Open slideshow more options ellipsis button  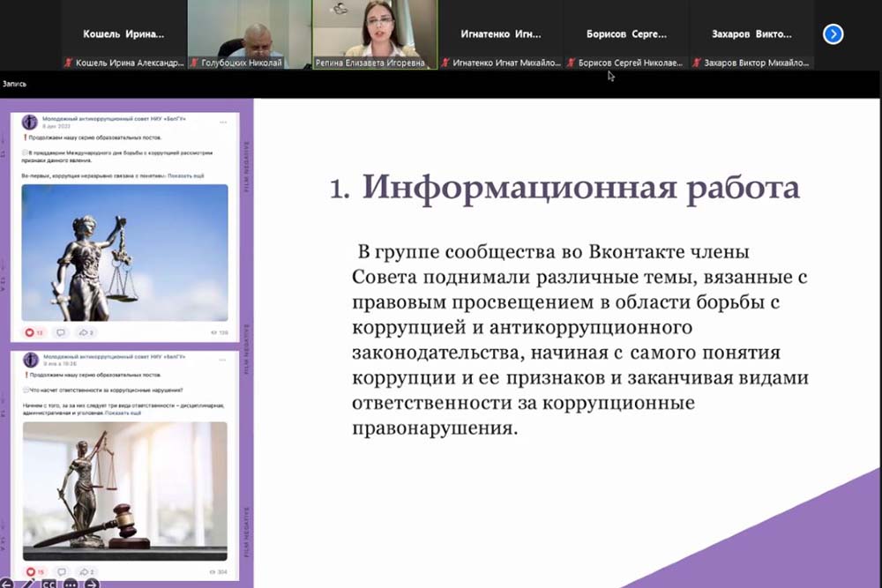click(71, 584)
